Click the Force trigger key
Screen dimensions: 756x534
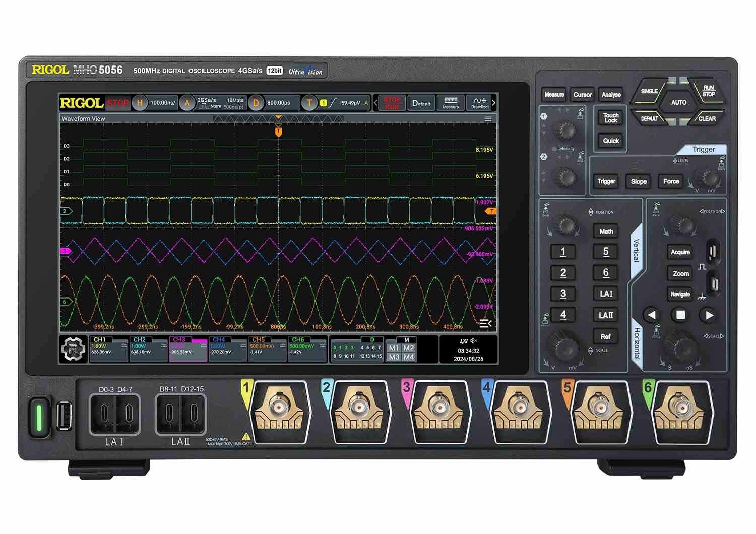click(x=671, y=182)
